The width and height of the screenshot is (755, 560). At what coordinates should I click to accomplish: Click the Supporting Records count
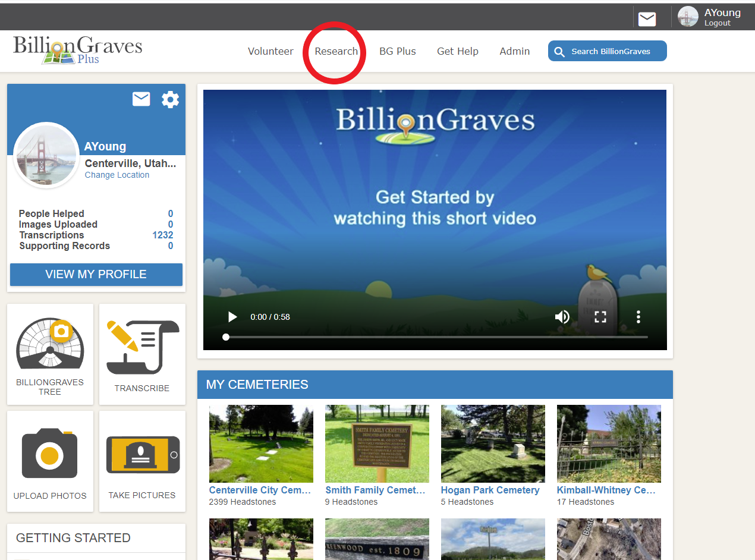[x=171, y=246]
